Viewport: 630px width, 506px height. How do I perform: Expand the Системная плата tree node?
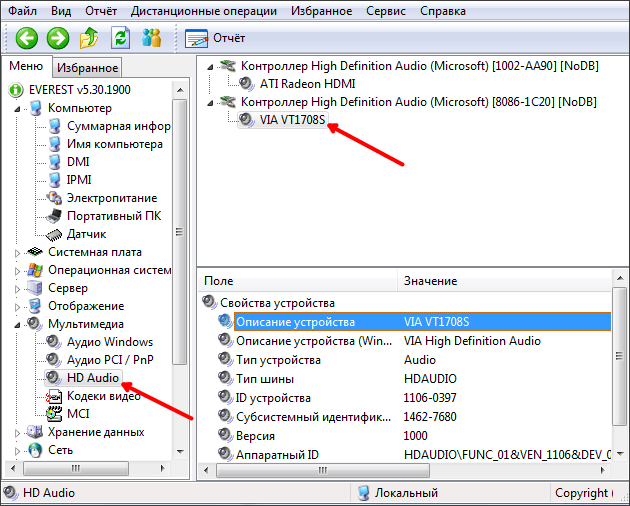pyautogui.click(x=17, y=253)
